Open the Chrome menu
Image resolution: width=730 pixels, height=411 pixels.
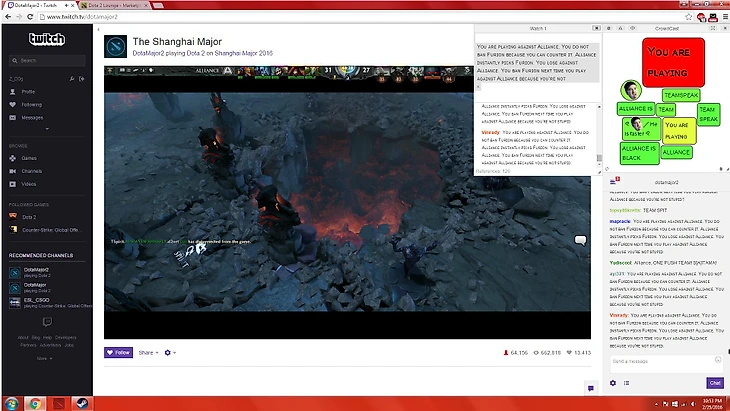click(x=725, y=17)
